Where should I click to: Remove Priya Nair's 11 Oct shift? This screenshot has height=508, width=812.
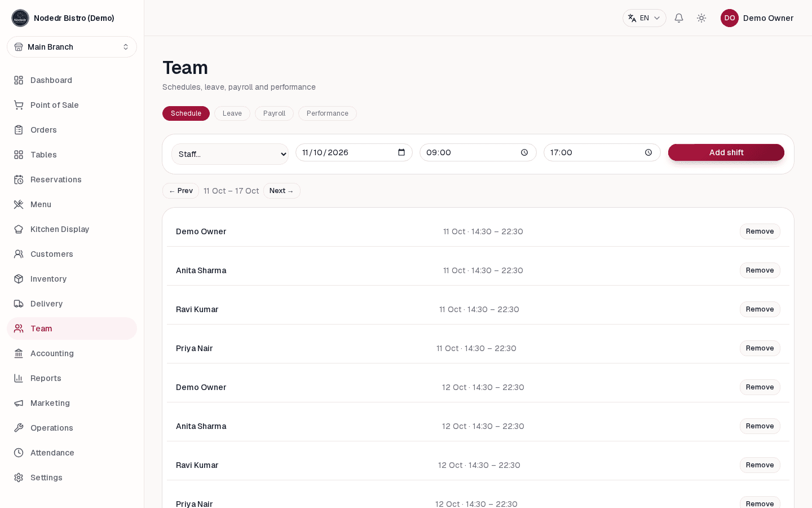760,348
